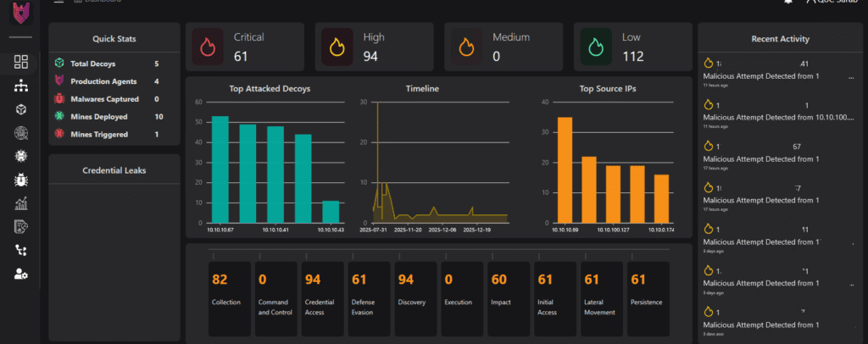Click the teal bar above 10.10.10.41
This screenshot has width=868, height=344.
[x=275, y=175]
